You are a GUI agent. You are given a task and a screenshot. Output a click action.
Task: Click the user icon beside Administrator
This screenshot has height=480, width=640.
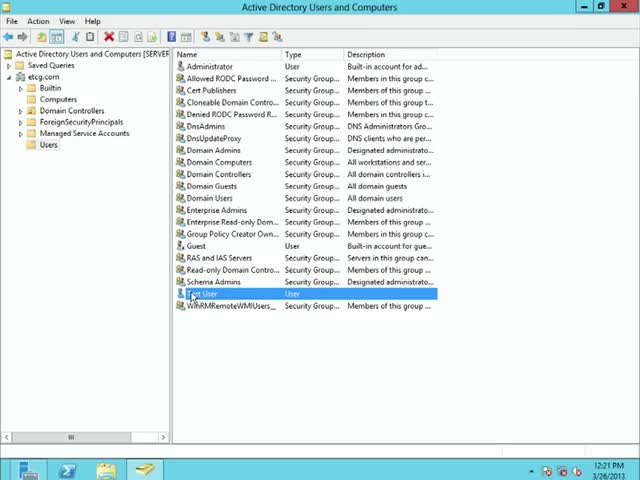tap(180, 66)
